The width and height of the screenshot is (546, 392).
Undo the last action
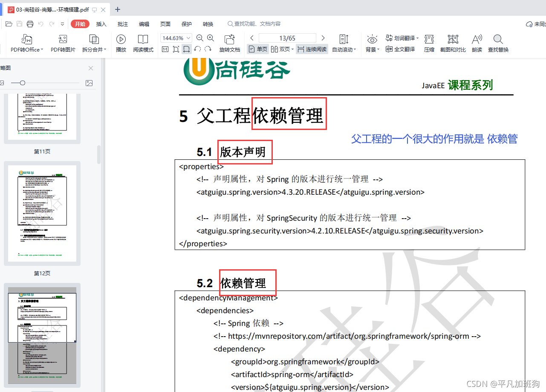(x=41, y=24)
